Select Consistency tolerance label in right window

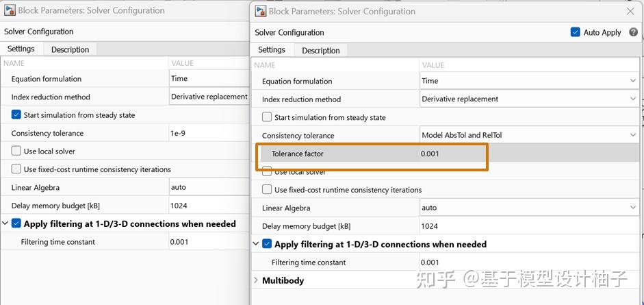coord(298,136)
